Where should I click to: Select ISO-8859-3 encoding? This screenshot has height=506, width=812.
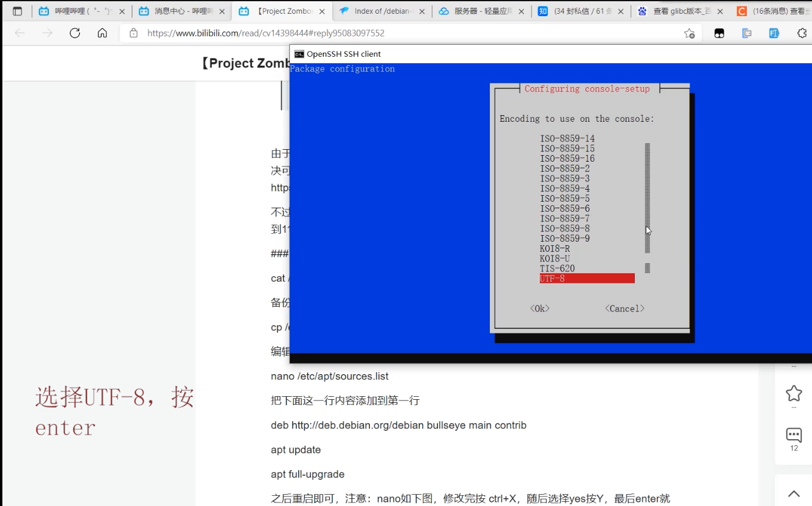coord(565,178)
